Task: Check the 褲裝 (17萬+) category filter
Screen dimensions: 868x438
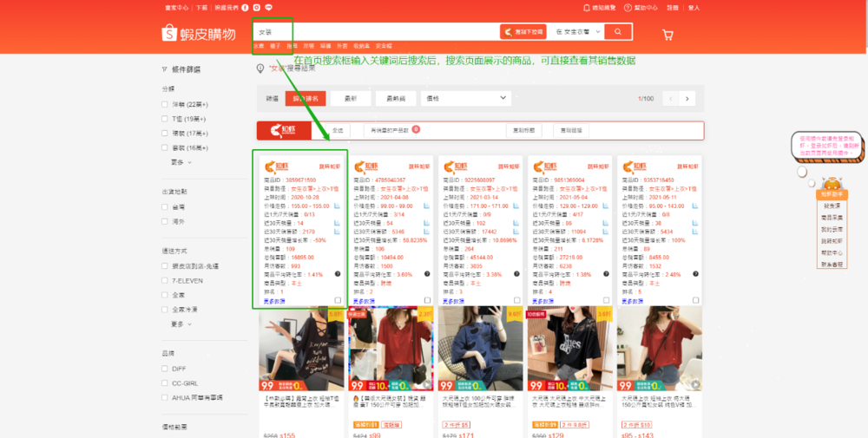Action: click(165, 134)
